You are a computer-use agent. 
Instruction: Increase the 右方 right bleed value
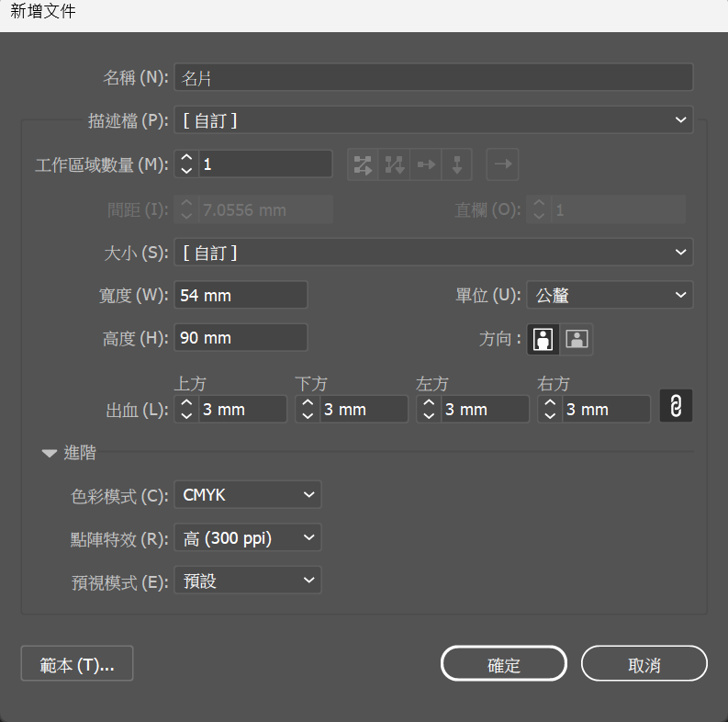coord(550,403)
